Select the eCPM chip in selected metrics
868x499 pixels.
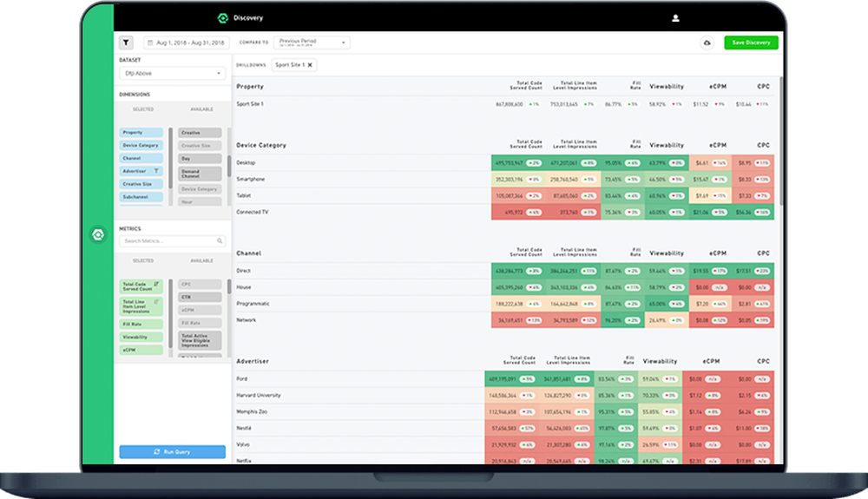click(141, 350)
